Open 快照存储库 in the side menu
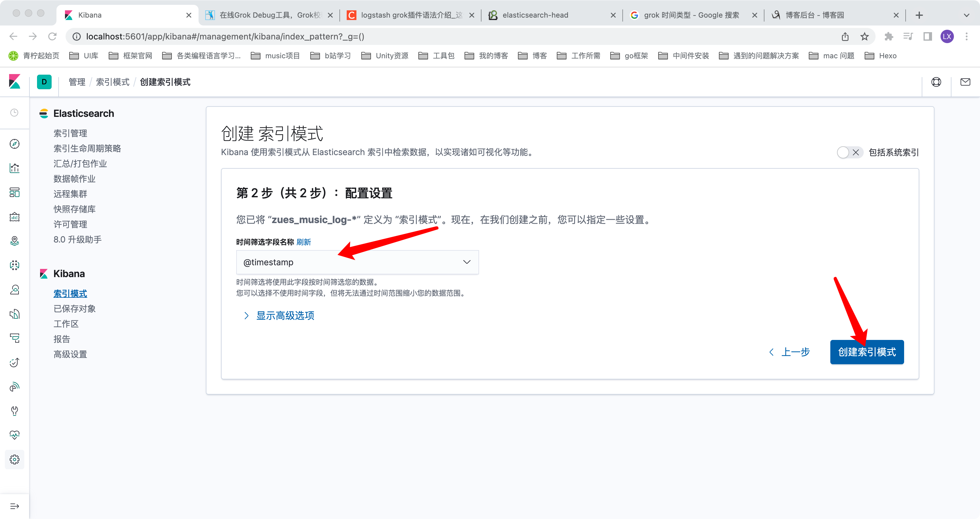 pyautogui.click(x=75, y=209)
